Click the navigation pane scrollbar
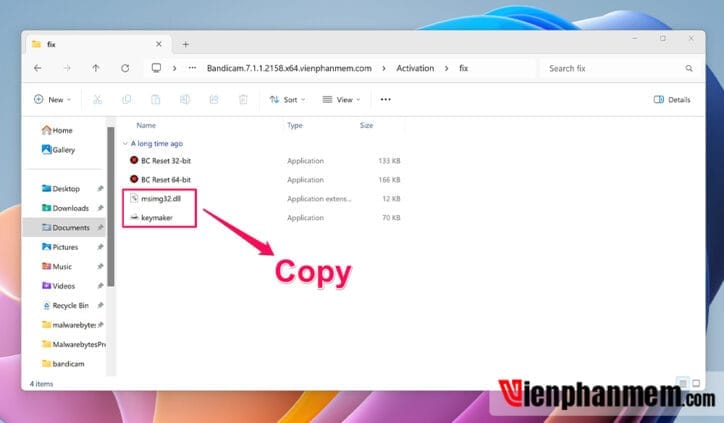Screen dimensions: 724x423 (111, 206)
